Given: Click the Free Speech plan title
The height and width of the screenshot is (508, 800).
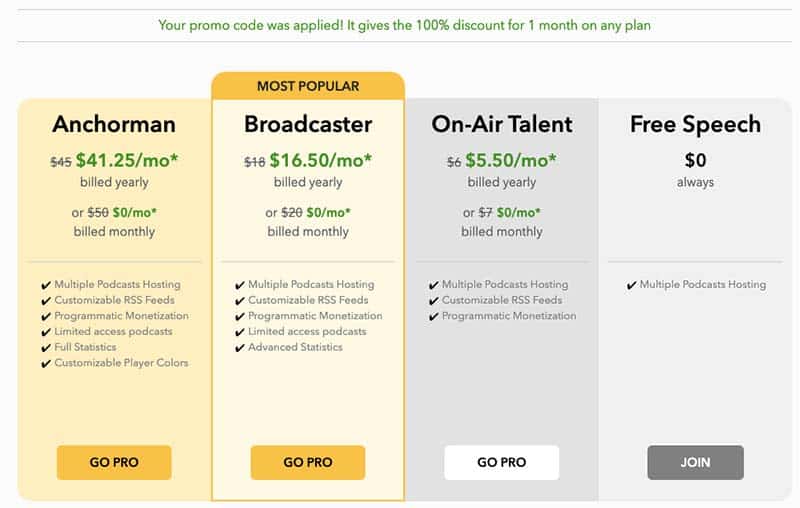Looking at the screenshot, I should [x=695, y=124].
